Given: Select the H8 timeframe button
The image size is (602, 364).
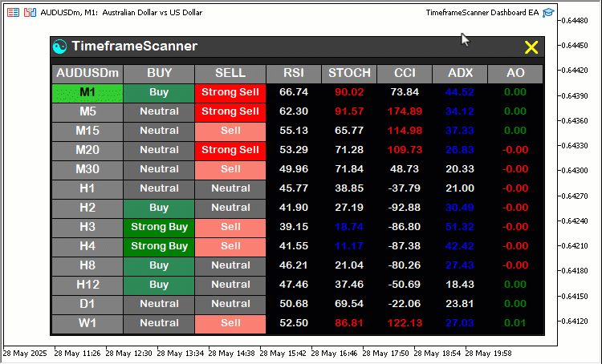Looking at the screenshot, I should (87, 266).
